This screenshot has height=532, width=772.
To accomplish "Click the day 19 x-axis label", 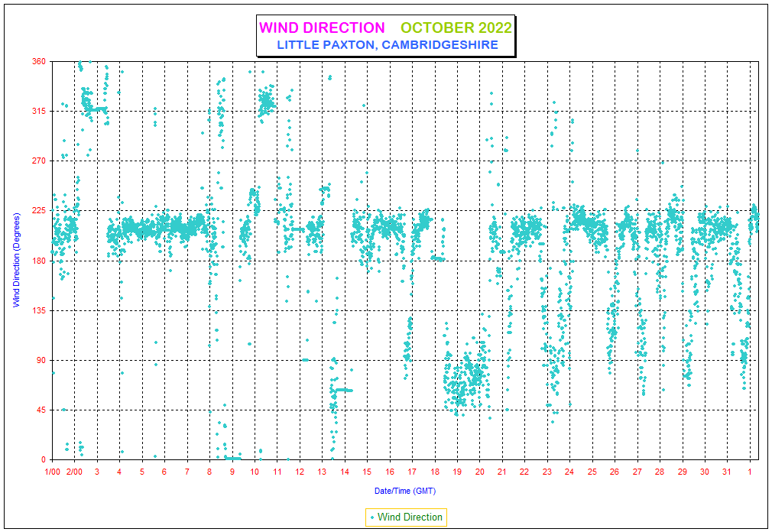I will [x=457, y=472].
